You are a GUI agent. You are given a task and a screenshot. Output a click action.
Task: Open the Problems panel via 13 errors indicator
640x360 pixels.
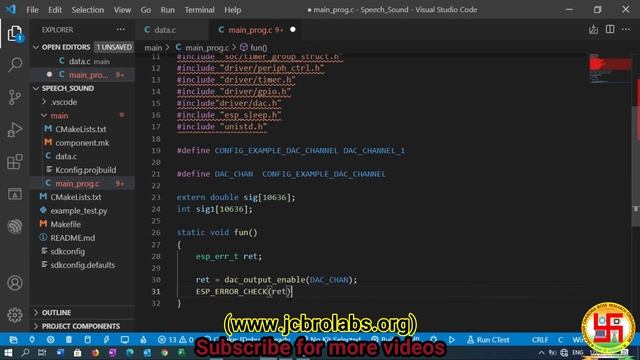tap(176, 340)
